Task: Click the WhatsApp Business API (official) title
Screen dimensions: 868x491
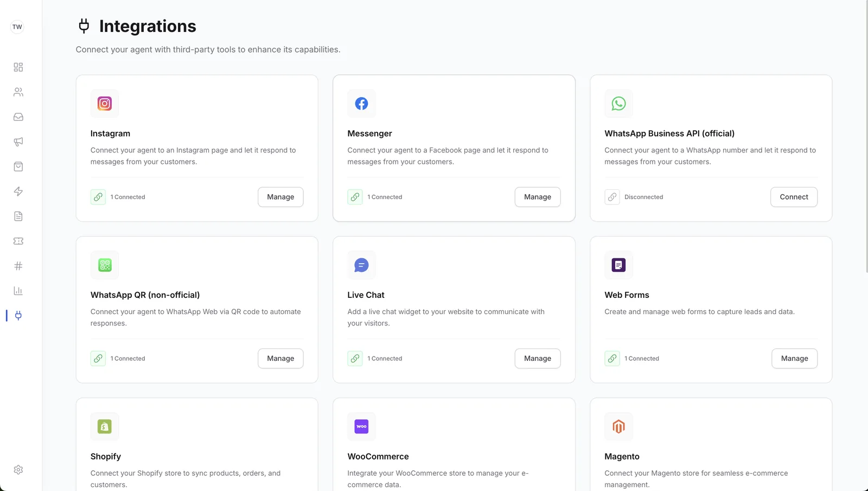Action: pyautogui.click(x=669, y=133)
